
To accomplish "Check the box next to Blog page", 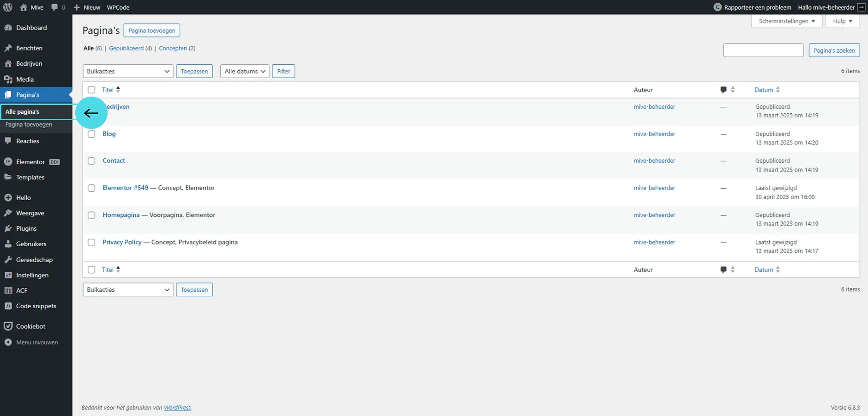I will pyautogui.click(x=91, y=134).
